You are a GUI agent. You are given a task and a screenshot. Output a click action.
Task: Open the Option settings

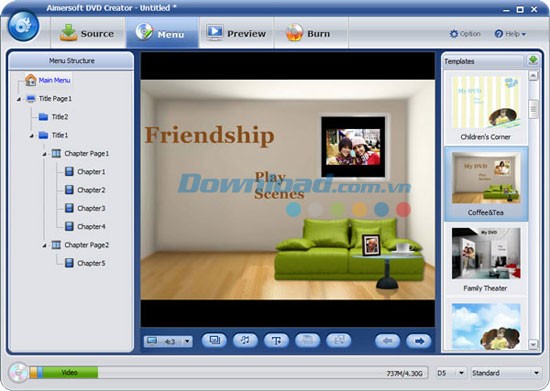[465, 34]
